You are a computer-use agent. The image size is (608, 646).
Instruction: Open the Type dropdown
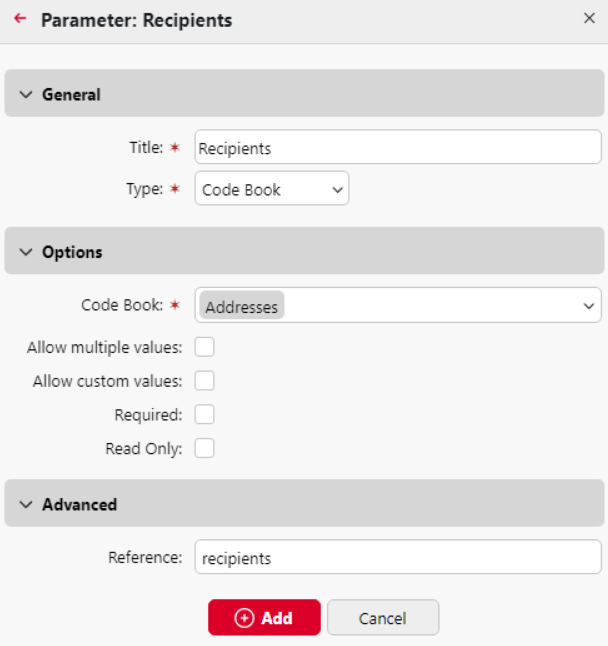(272, 189)
